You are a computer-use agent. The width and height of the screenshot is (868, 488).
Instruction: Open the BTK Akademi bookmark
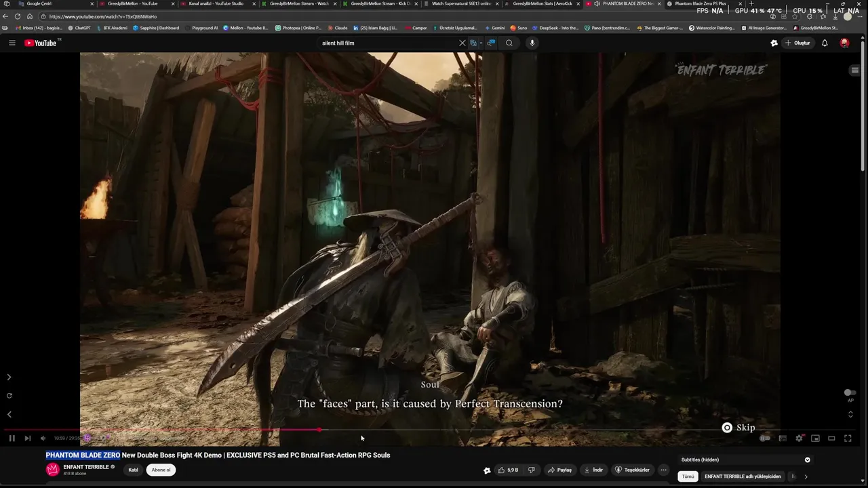(x=112, y=28)
